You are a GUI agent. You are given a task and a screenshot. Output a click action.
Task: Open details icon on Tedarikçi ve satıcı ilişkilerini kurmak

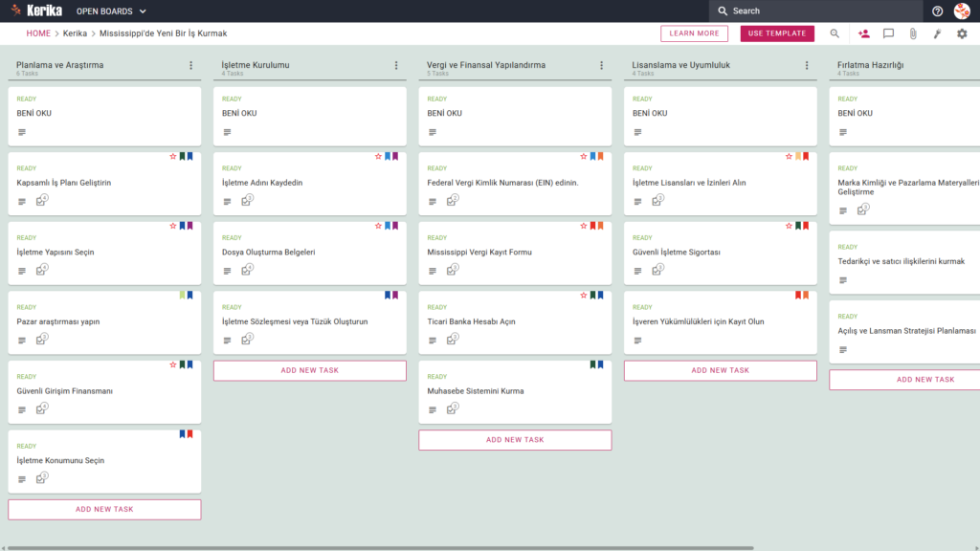pos(843,280)
